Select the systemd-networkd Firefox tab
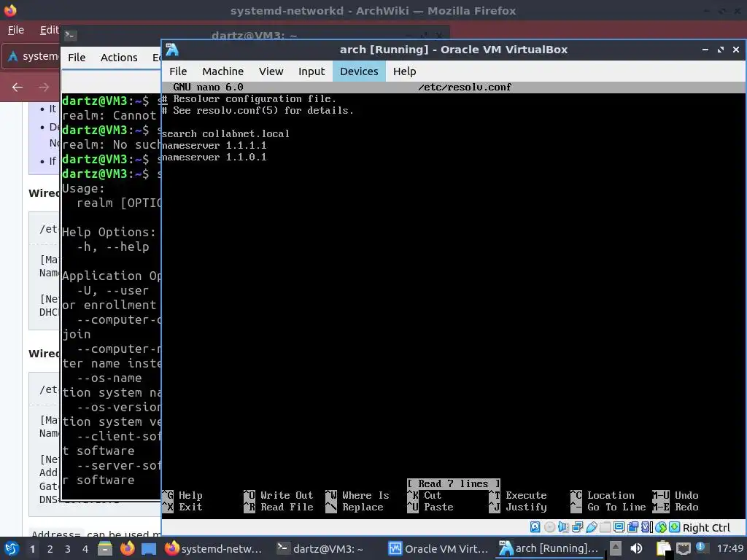Viewport: 747px width, 560px height. pos(32,56)
